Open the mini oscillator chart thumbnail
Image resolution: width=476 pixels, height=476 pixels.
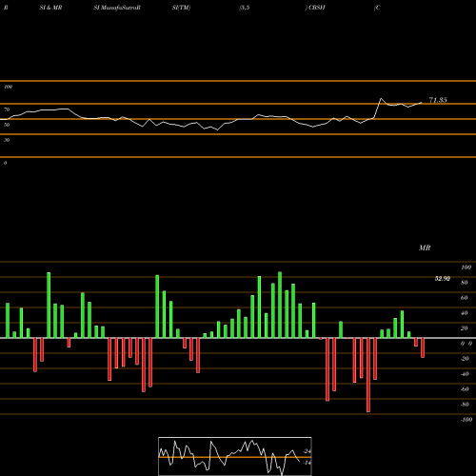(235, 456)
